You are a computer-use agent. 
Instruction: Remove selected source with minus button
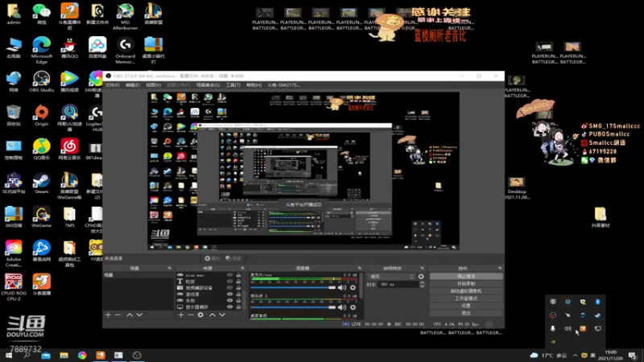[191, 315]
